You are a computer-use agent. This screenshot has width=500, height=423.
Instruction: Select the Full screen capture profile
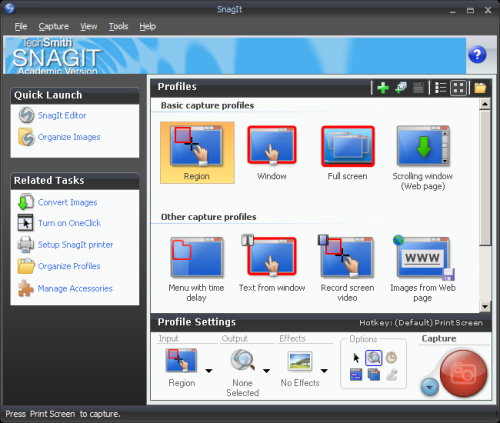point(347,153)
